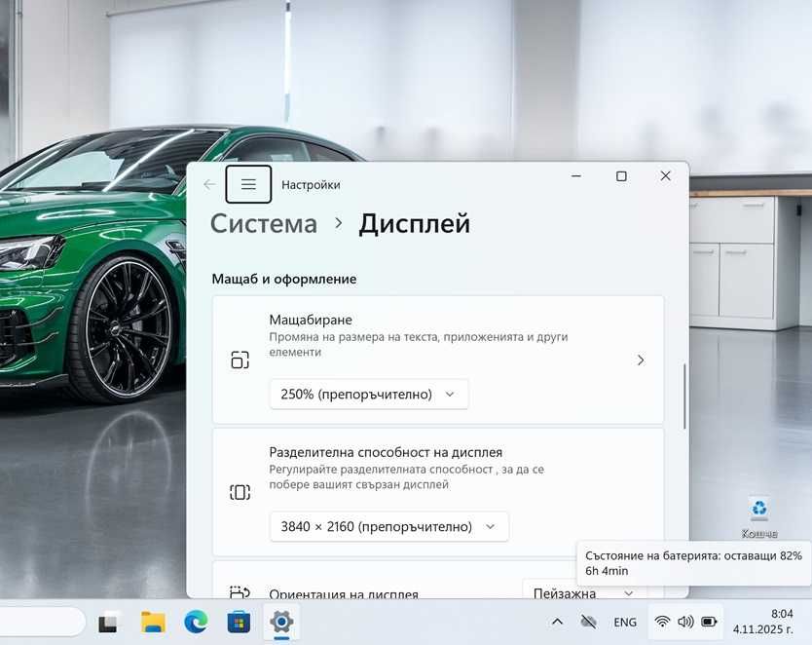Click the display resolution icon
812x645 pixels.
click(x=240, y=492)
